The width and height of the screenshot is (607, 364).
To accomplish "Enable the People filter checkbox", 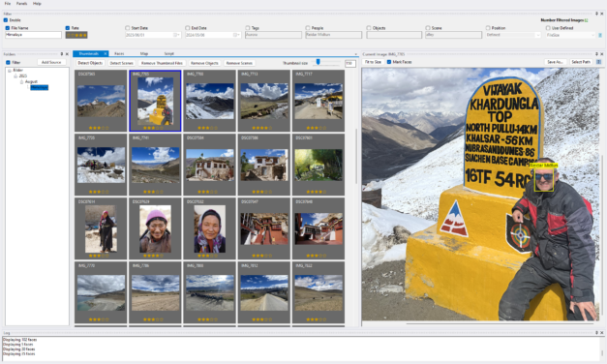I will (307, 28).
